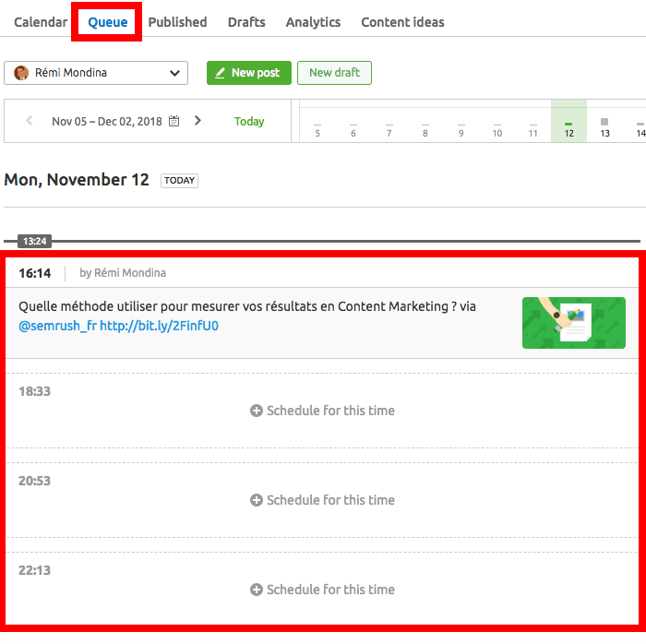
Task: Switch to the Queue tab
Action: click(108, 22)
